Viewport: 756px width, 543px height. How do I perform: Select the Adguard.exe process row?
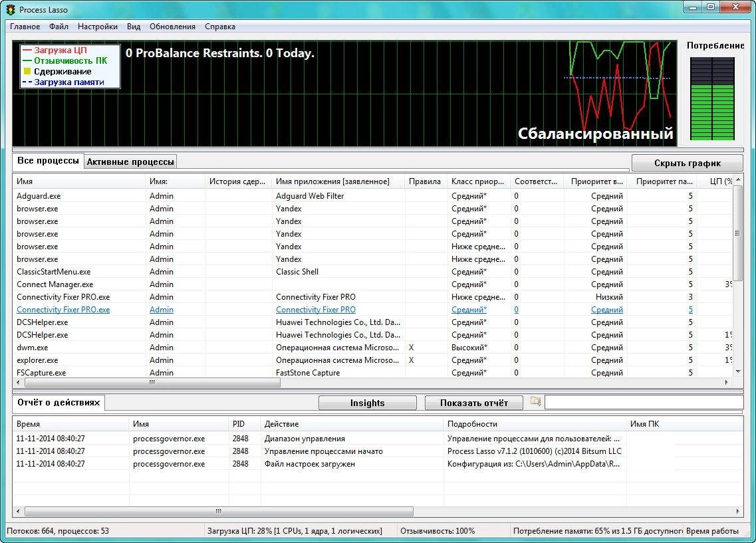pos(373,196)
